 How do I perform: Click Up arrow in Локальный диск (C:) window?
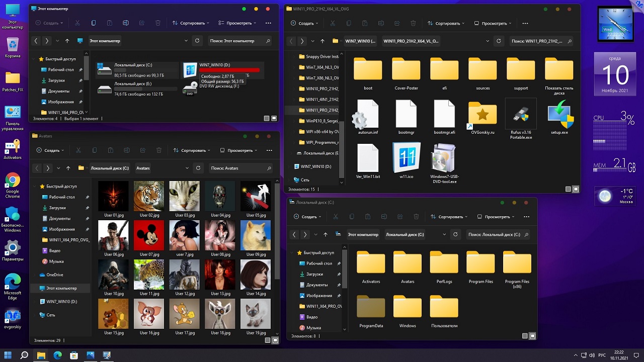pyautogui.click(x=326, y=234)
